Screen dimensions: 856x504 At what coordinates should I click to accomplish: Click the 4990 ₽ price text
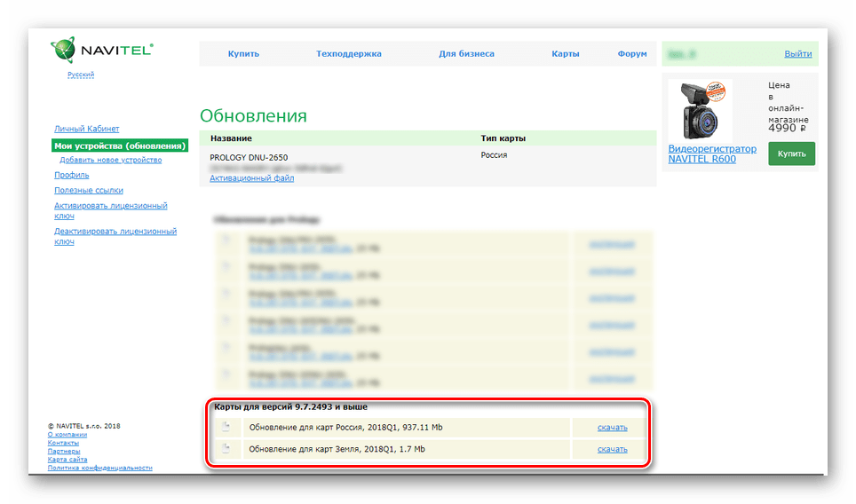pos(787,128)
